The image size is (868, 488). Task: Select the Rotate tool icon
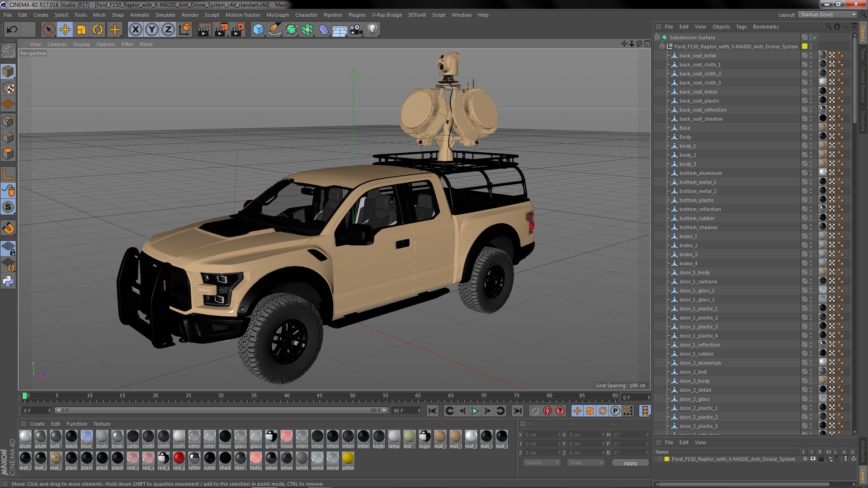(98, 30)
